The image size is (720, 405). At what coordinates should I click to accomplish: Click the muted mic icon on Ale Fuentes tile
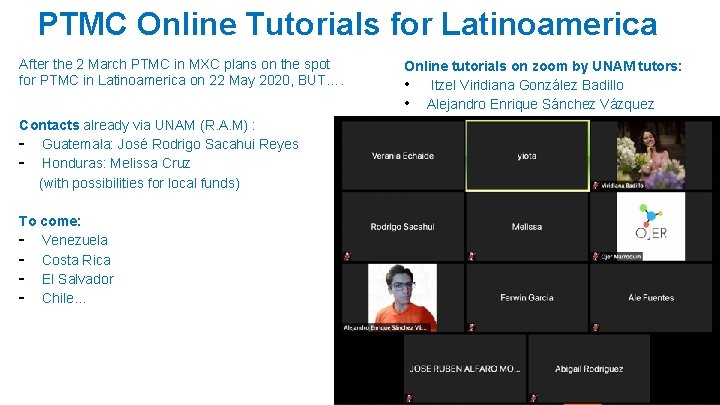596,327
